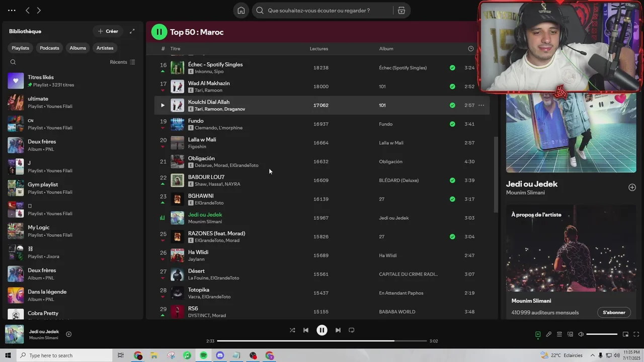Viewport: 644px width, 362px height.
Task: Open the Cobra Pretty library item
Action: tap(72, 314)
